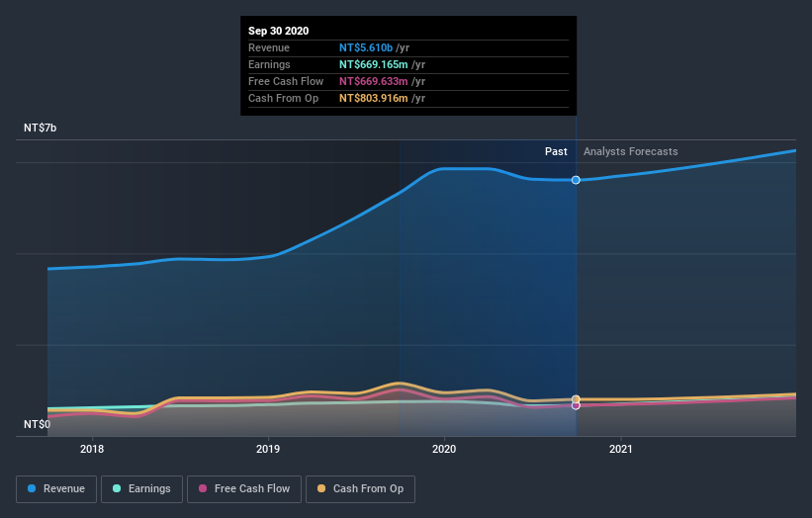Screen dimensions: 812x518
Task: Click the blue Revenue legend dot
Action: pyautogui.click(x=32, y=488)
